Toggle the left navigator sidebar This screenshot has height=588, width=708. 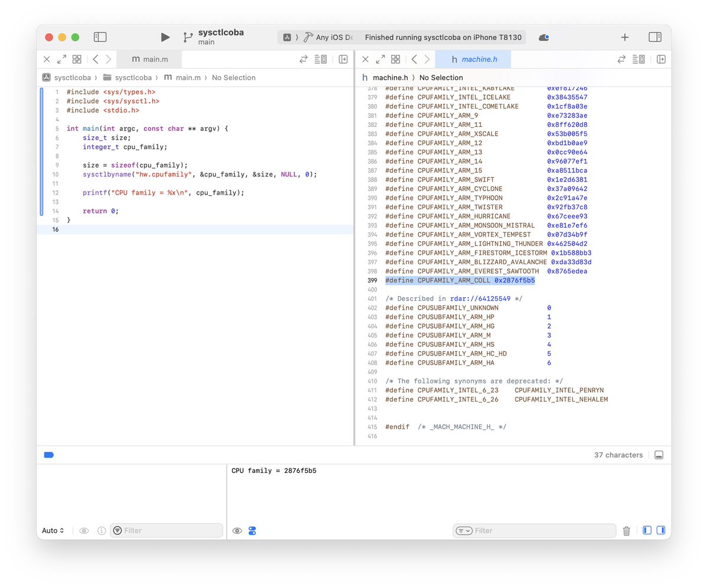(x=100, y=37)
